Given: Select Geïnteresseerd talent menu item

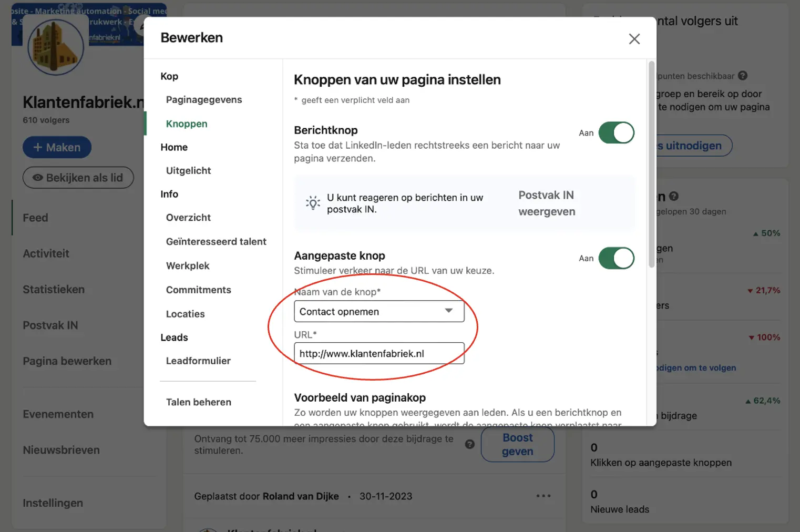Looking at the screenshot, I should point(216,241).
